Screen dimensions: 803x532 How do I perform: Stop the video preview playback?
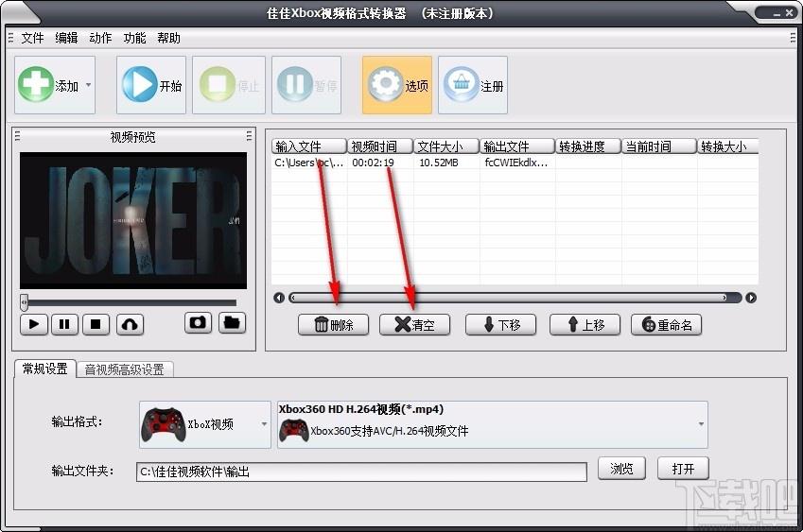click(x=96, y=324)
